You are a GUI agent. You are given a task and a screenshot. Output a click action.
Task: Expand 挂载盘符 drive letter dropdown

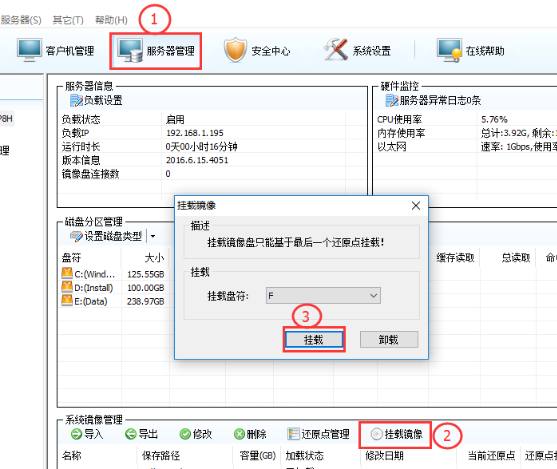pyautogui.click(x=323, y=296)
